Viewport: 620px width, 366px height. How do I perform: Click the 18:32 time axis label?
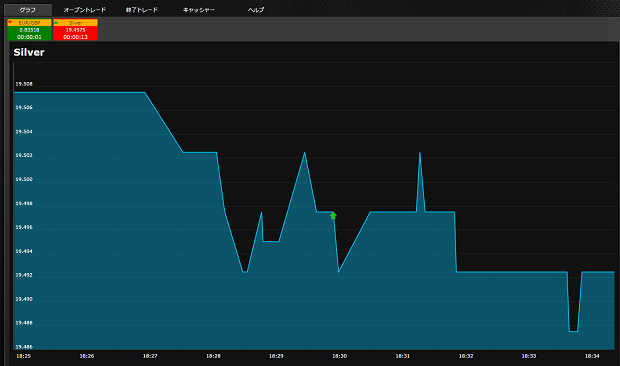click(466, 356)
